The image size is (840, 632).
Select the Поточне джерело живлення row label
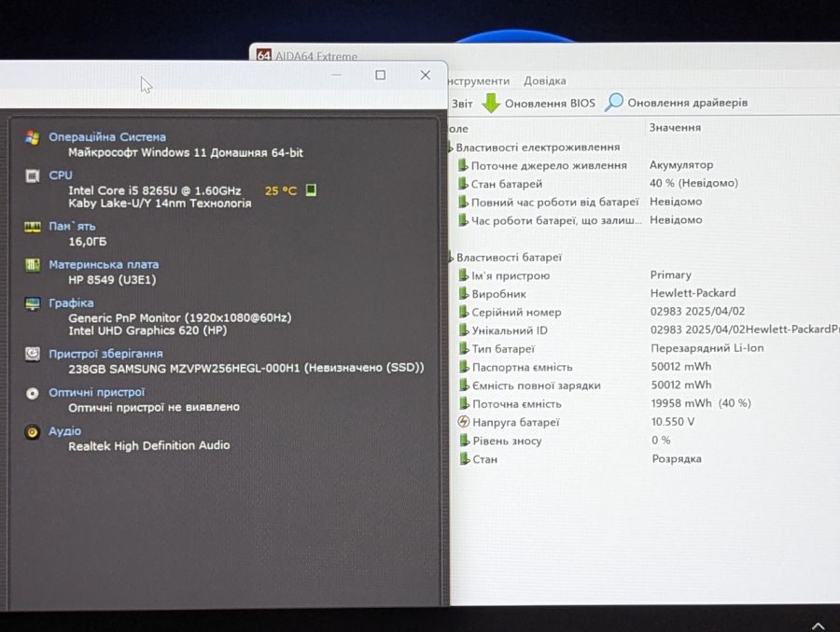click(549, 165)
